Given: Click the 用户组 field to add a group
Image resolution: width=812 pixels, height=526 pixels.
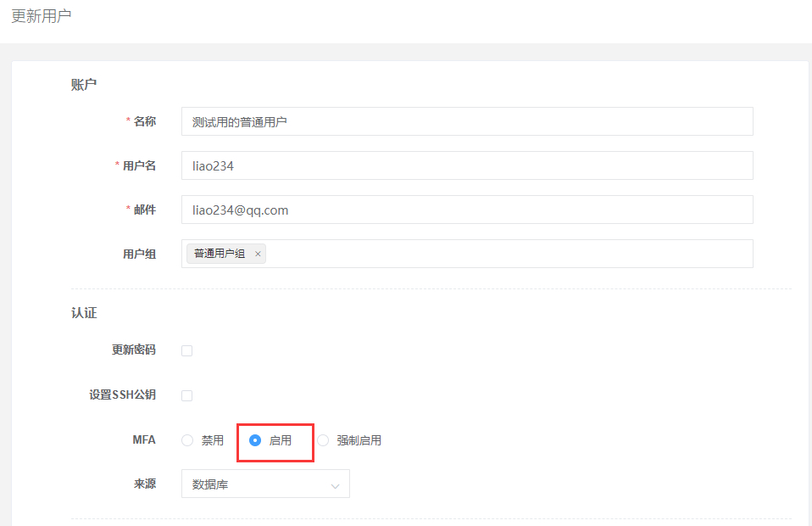Looking at the screenshot, I should coord(509,254).
